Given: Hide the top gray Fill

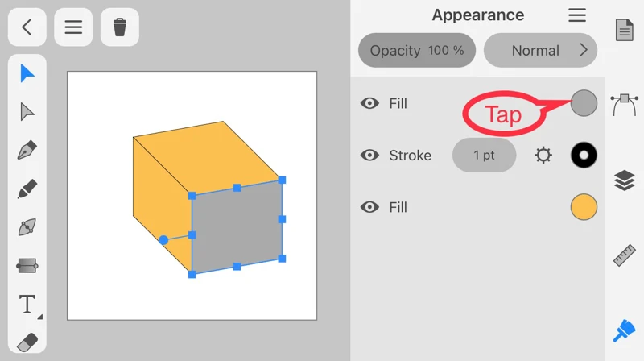Looking at the screenshot, I should pyautogui.click(x=370, y=103).
